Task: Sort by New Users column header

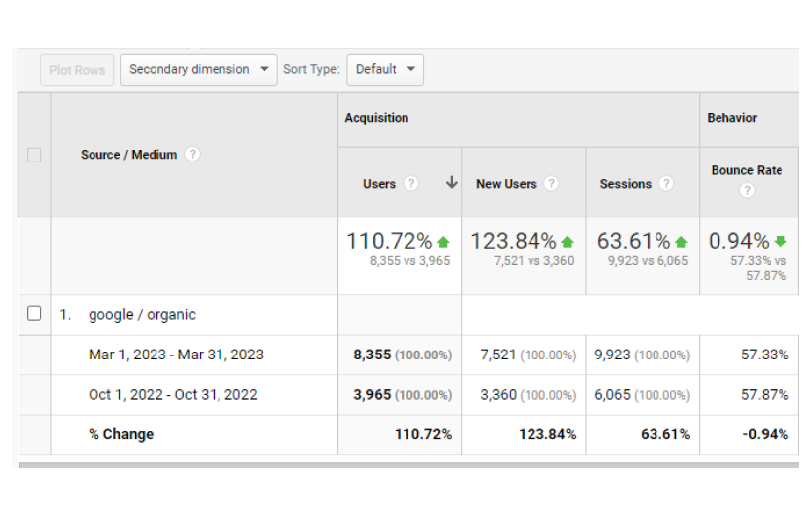Action: point(507,184)
